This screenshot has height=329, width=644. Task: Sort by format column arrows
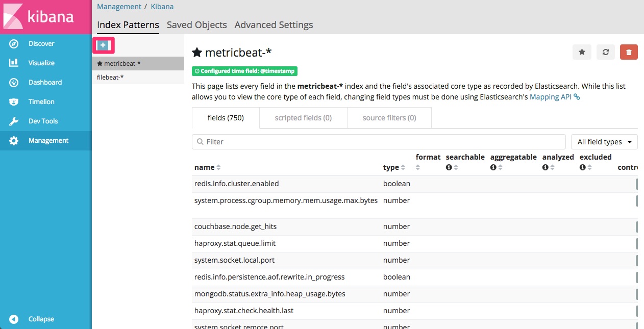(418, 167)
